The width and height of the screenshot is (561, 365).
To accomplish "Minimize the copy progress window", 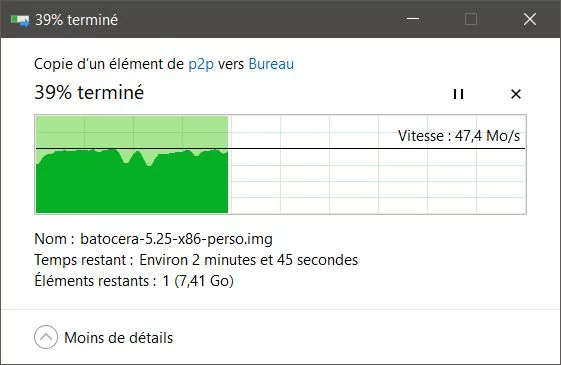I will [413, 19].
